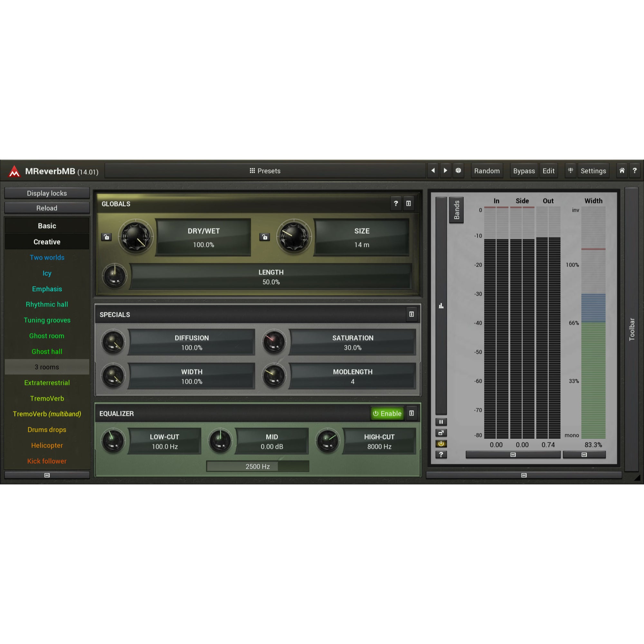Open the meter help question mark icon
This screenshot has width=644, height=644.
441,455
